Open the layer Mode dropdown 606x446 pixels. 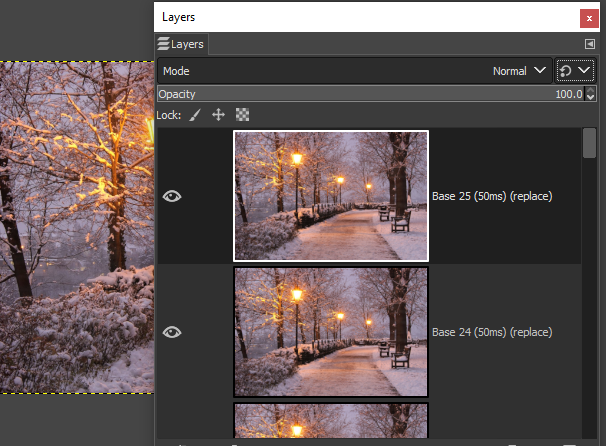(354, 71)
